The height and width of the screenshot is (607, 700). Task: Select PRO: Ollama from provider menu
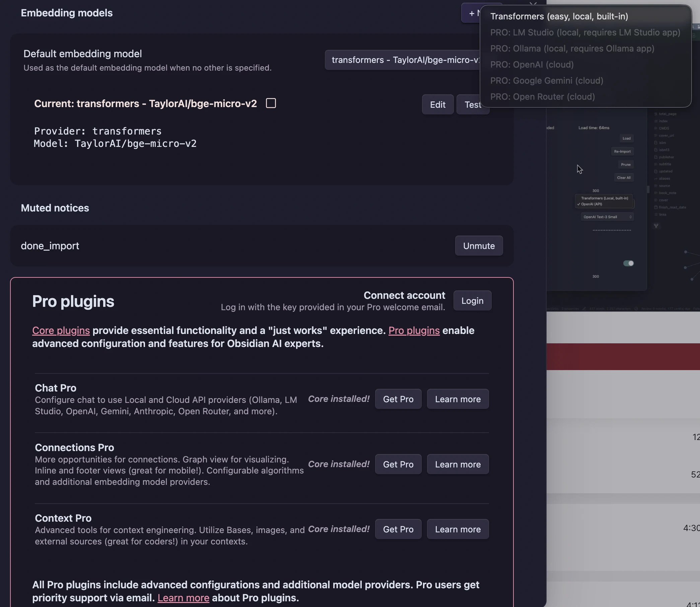tap(572, 49)
